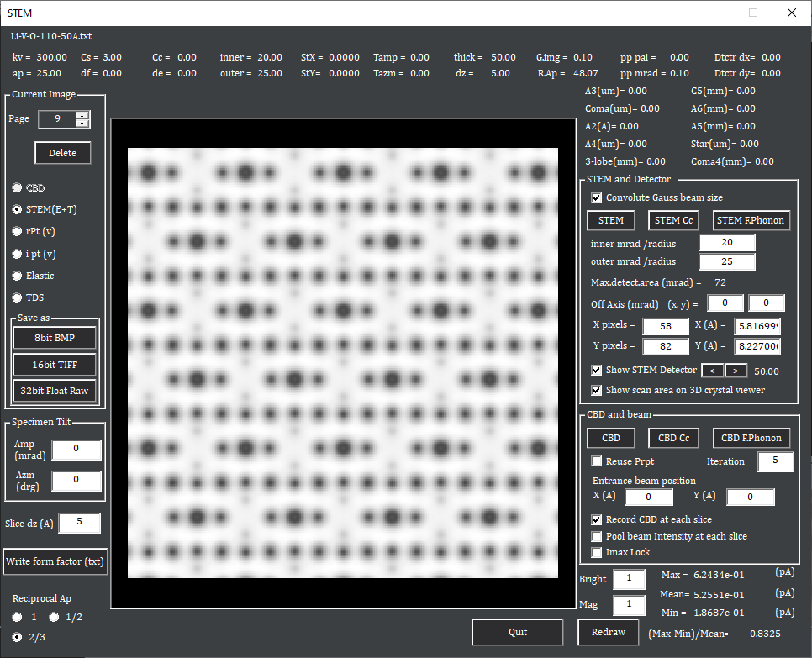Image resolution: width=812 pixels, height=658 pixels.
Task: Choose the rPt (v) radio option
Action: coord(17,231)
